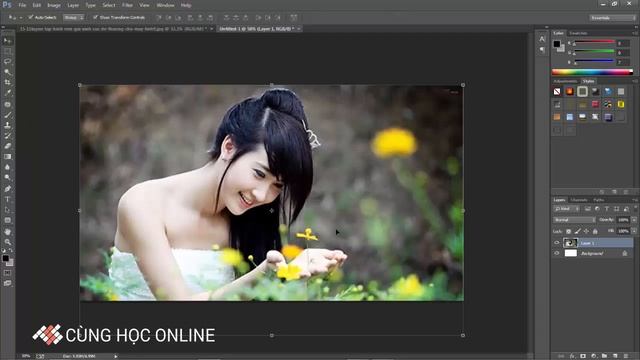
Task: Select the Lasso tool
Action: [x=7, y=62]
